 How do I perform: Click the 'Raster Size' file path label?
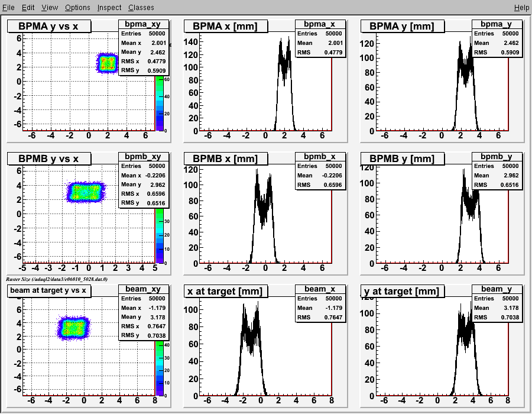coord(57,279)
